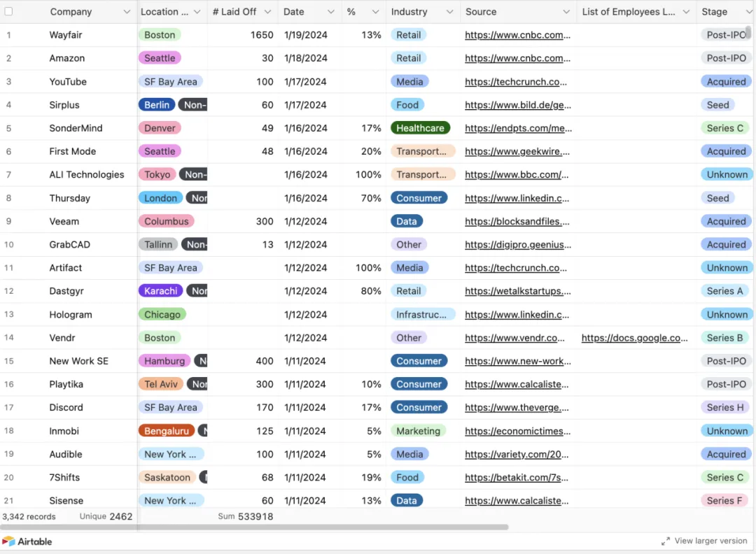Open the Date column dropdown arrow
The image size is (756, 554).
click(x=331, y=12)
